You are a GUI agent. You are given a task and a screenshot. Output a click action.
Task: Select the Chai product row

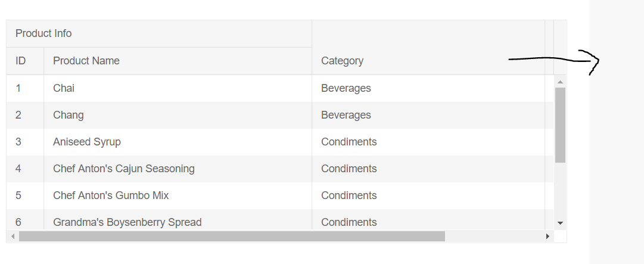279,88
